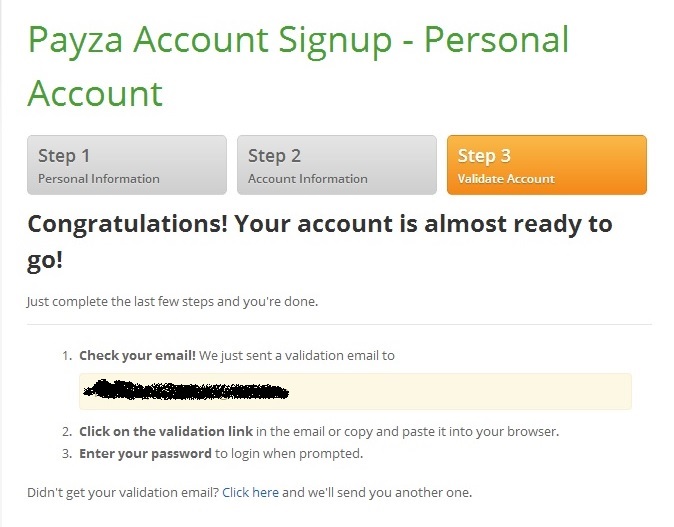Click 'Account Information' label under Step 2

[308, 179]
